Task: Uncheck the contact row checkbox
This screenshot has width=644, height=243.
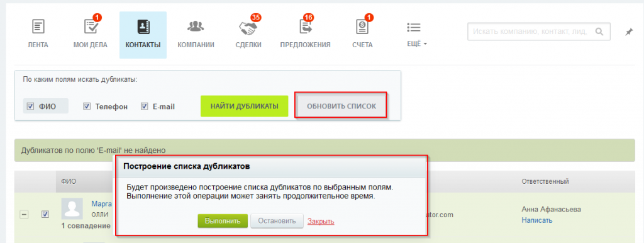Action: click(45, 214)
